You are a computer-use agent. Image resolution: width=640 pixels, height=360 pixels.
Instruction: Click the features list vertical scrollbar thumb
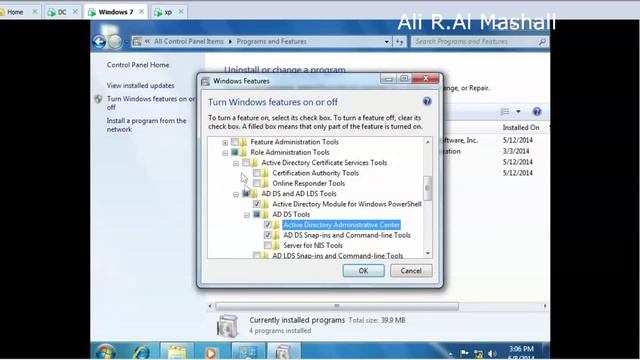428,188
